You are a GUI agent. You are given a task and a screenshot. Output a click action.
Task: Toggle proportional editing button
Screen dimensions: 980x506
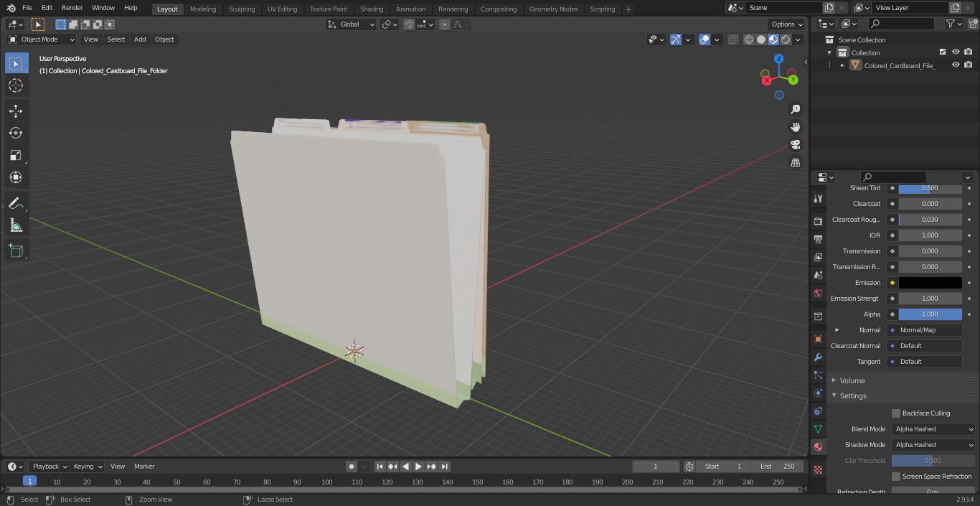click(445, 24)
